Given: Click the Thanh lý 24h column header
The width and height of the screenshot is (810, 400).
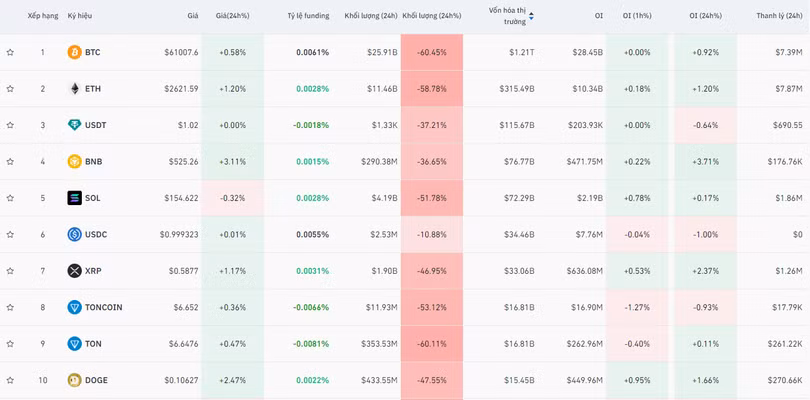Looking at the screenshot, I should click(x=779, y=16).
